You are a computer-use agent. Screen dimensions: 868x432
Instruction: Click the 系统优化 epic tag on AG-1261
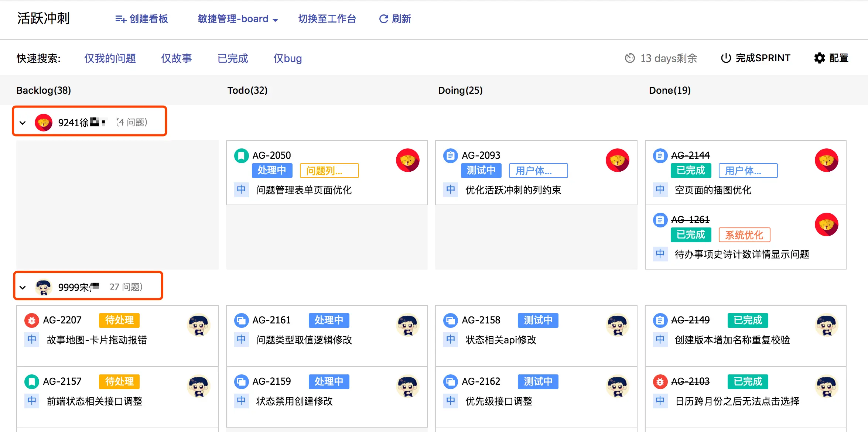click(744, 235)
